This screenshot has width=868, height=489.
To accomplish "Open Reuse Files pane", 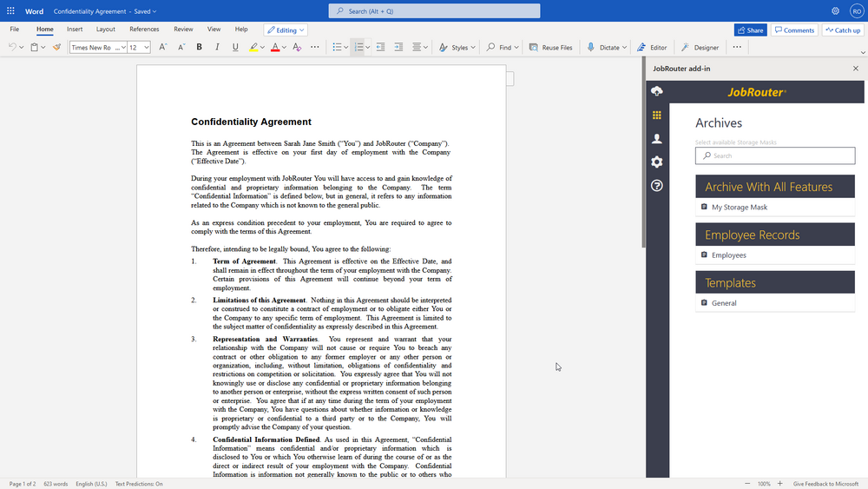I will pos(551,47).
